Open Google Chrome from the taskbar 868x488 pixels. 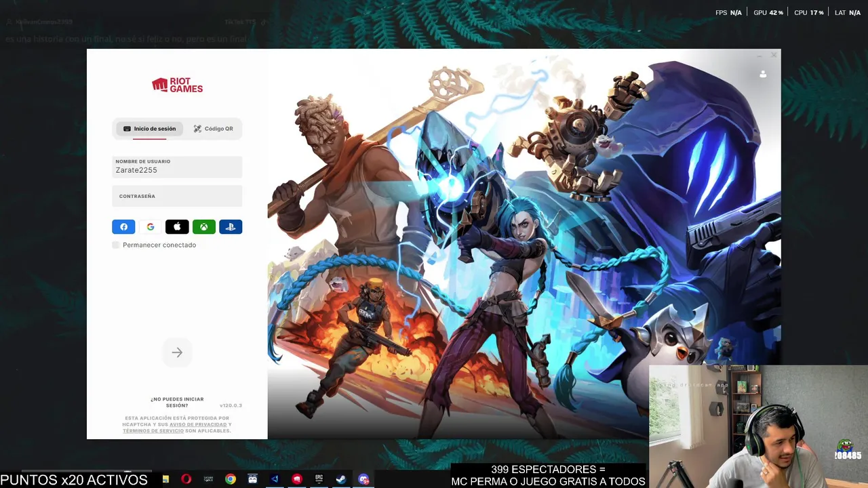pos(231,479)
